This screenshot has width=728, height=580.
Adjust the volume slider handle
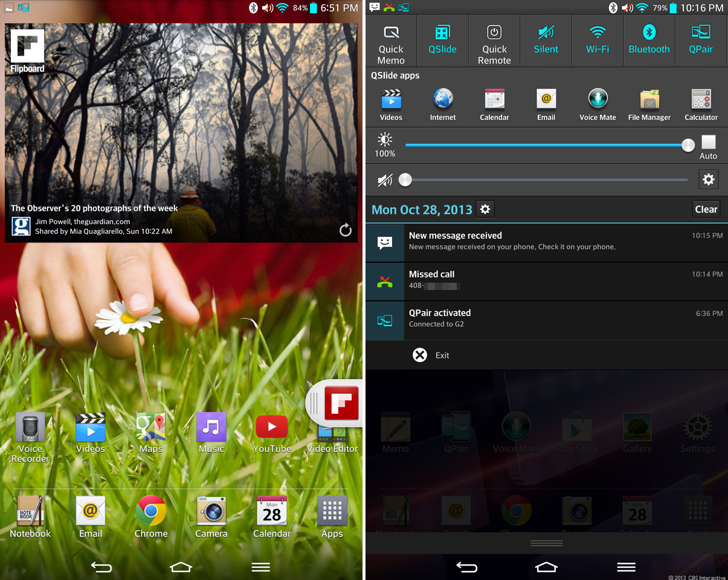(405, 179)
